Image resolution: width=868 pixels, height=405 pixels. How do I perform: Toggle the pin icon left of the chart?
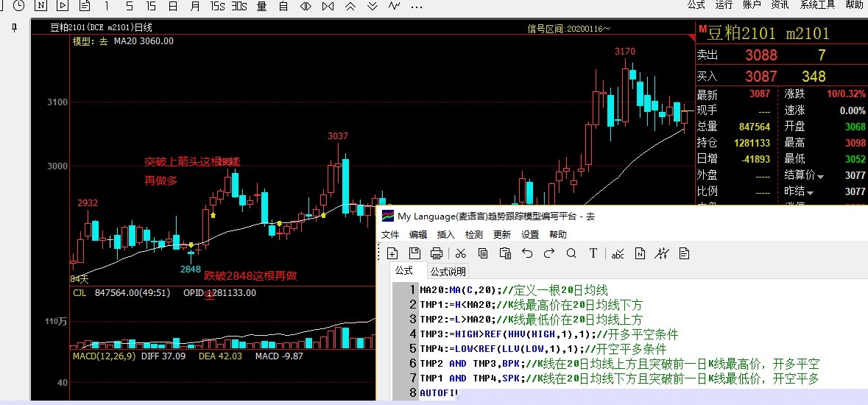point(14,28)
